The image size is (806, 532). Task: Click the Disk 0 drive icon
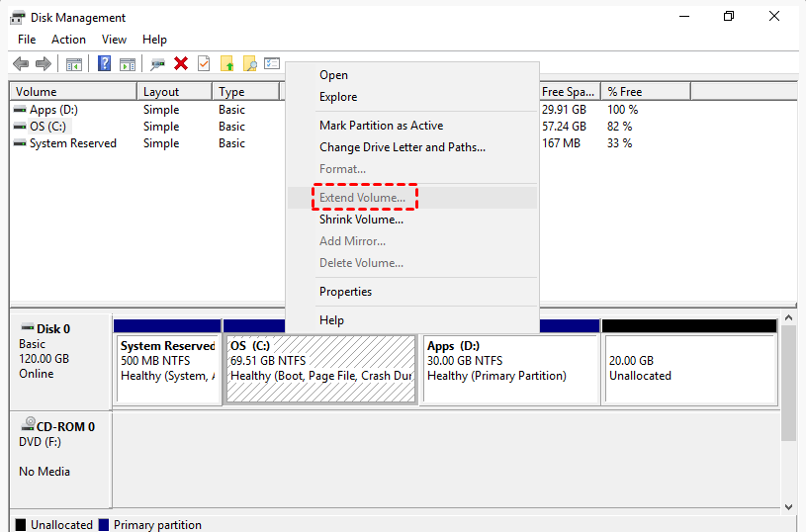[x=28, y=327]
